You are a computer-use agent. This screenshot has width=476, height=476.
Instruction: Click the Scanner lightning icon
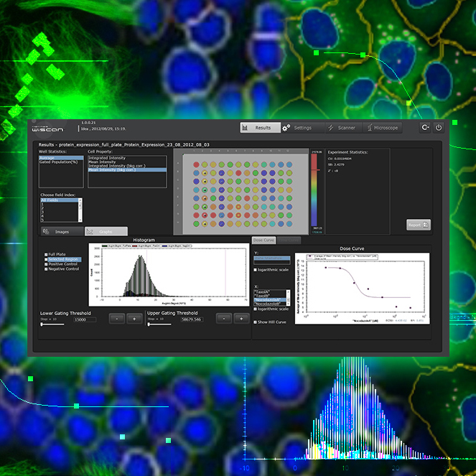click(x=331, y=128)
